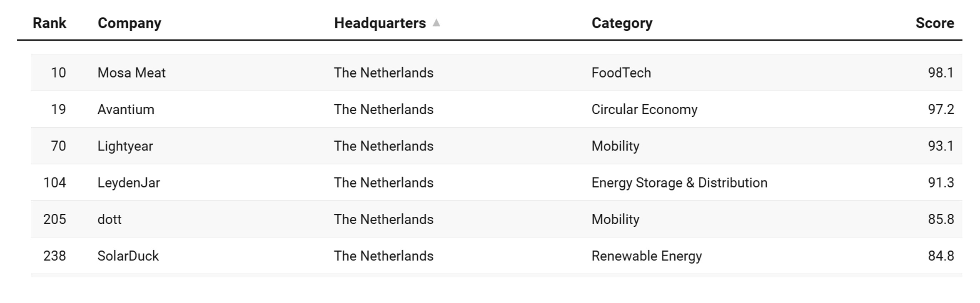980x303 pixels.
Task: Click the Headquarters sort arrow icon
Action: pos(436,23)
